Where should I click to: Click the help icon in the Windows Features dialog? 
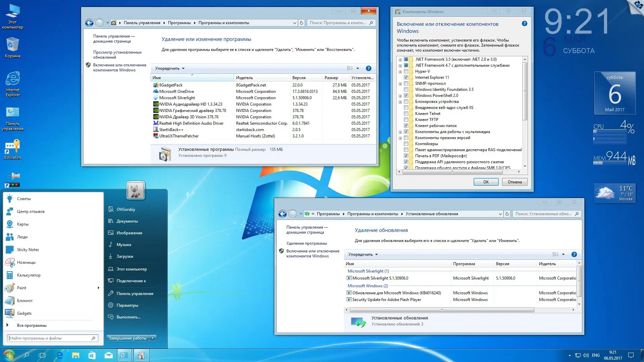[525, 24]
